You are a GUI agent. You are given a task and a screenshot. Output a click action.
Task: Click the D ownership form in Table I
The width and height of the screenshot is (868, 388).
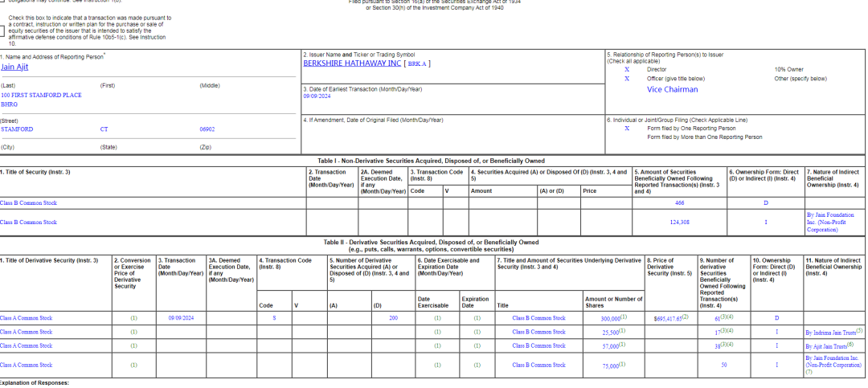click(766, 203)
